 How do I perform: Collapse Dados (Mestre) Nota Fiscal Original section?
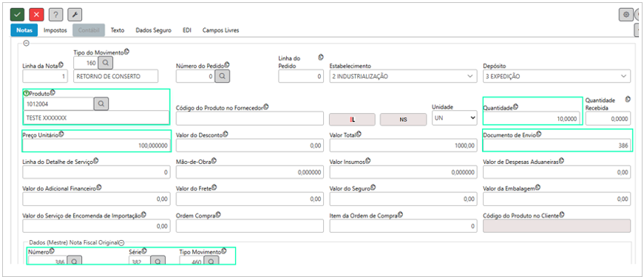(x=121, y=242)
